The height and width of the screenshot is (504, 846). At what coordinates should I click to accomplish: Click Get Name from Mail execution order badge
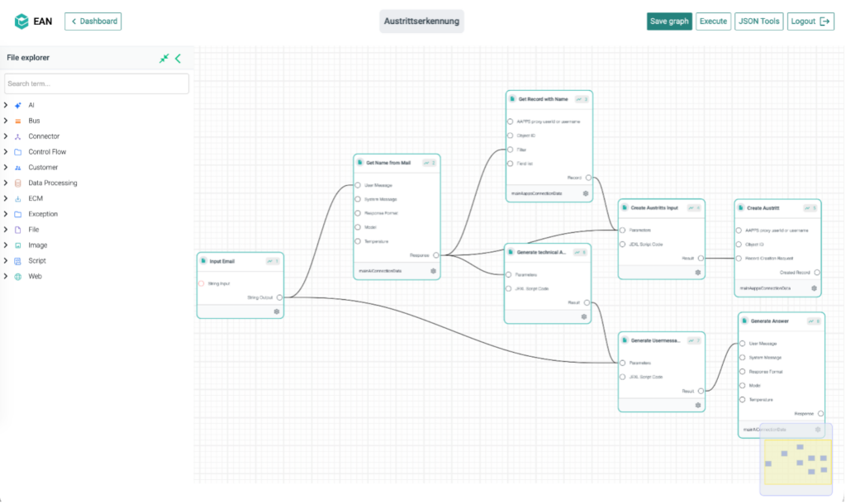pos(430,163)
